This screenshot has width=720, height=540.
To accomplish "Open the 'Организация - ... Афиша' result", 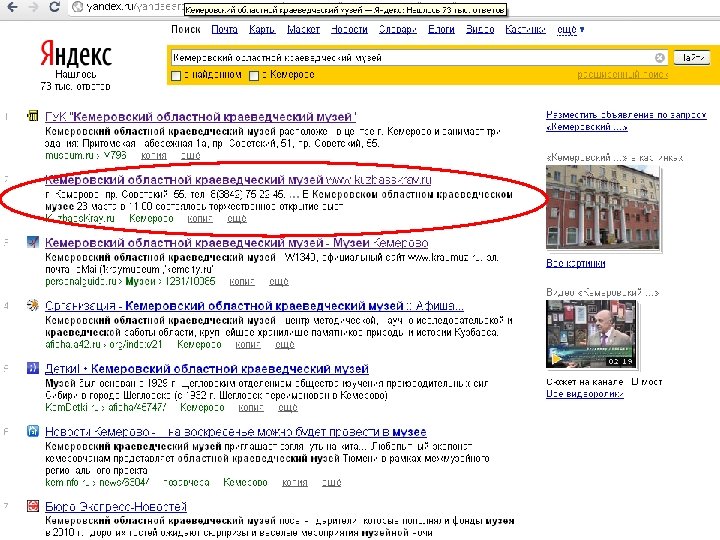I will coord(254,306).
